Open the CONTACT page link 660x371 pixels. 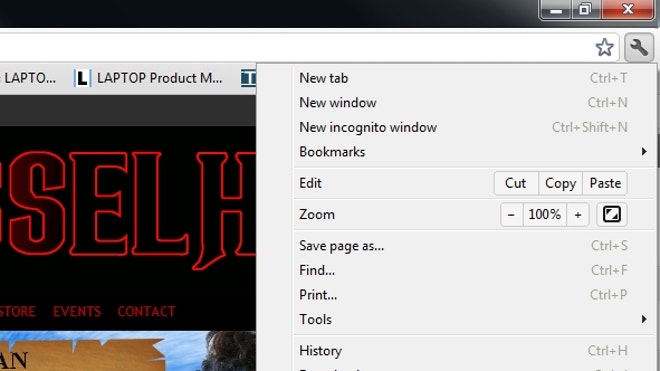(x=146, y=312)
